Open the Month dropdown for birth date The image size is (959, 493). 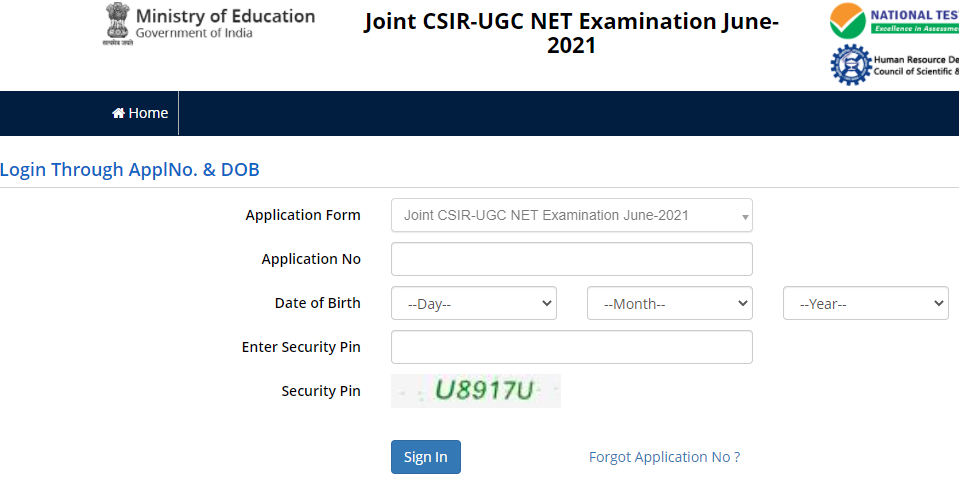[x=669, y=303]
